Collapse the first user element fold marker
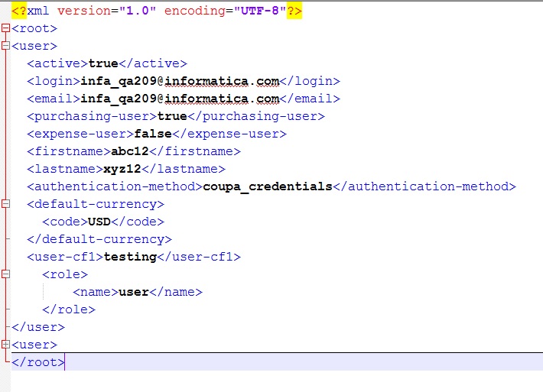 click(5, 45)
